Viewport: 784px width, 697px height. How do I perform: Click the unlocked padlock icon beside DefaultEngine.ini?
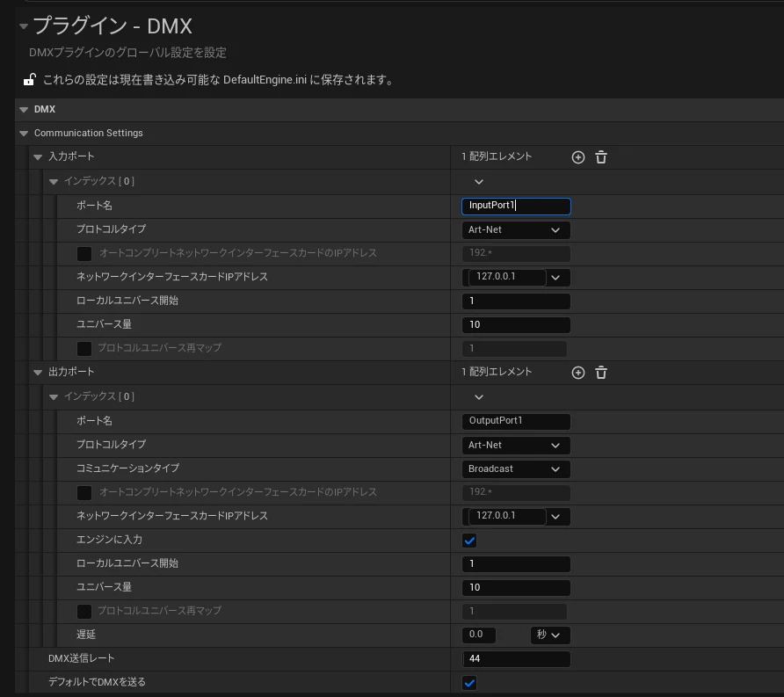30,79
